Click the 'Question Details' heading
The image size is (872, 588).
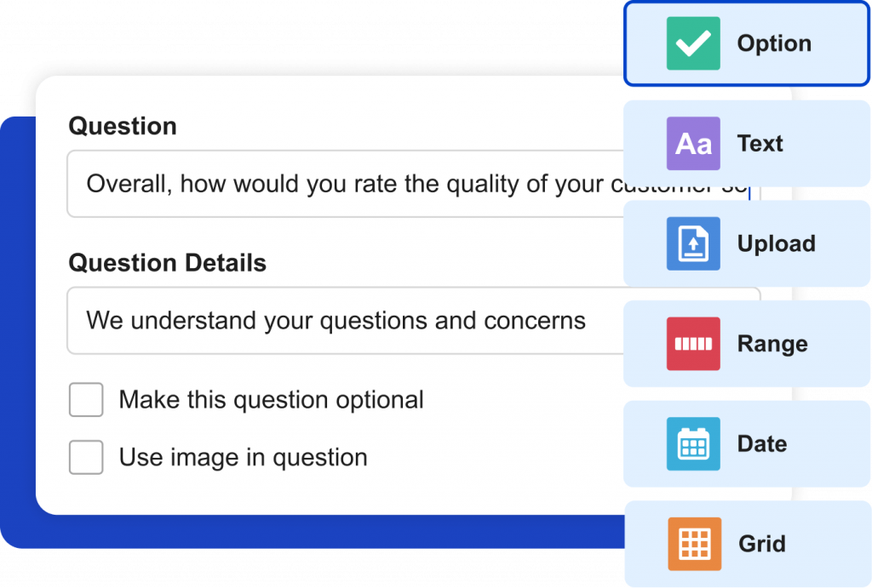(168, 263)
